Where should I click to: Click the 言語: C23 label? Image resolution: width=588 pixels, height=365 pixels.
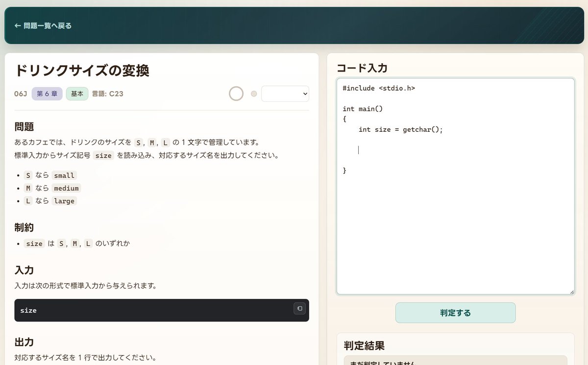[107, 94]
